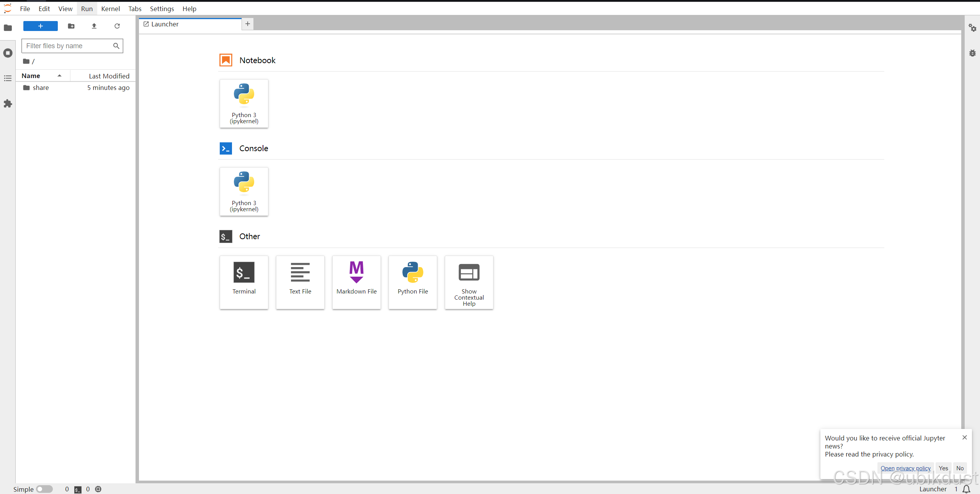980x494 pixels.
Task: Toggle Simple interface mode switch
Action: [44, 489]
